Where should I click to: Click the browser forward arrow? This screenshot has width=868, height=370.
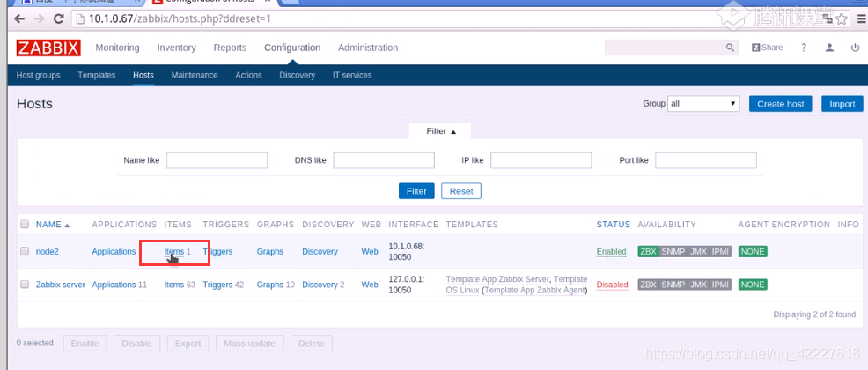click(39, 18)
